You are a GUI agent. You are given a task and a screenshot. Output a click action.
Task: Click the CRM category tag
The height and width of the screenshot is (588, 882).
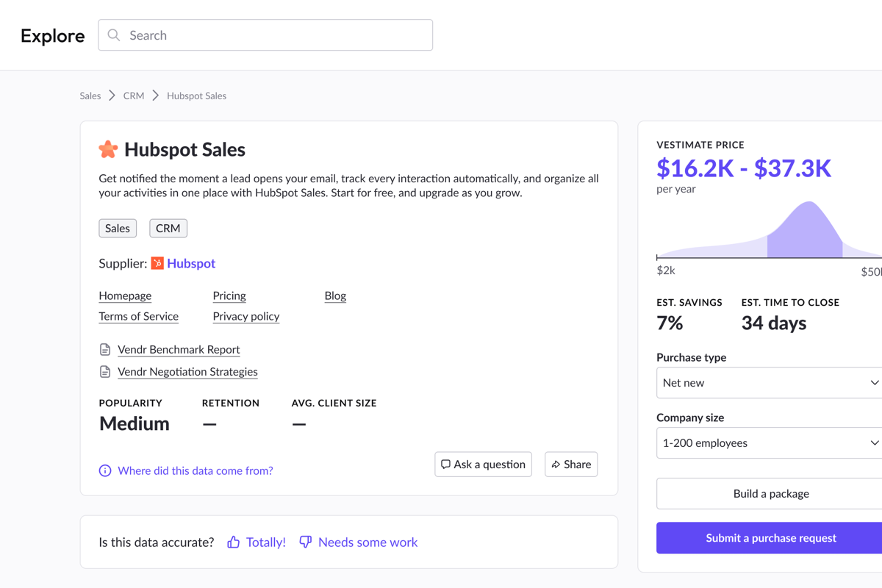tap(168, 229)
